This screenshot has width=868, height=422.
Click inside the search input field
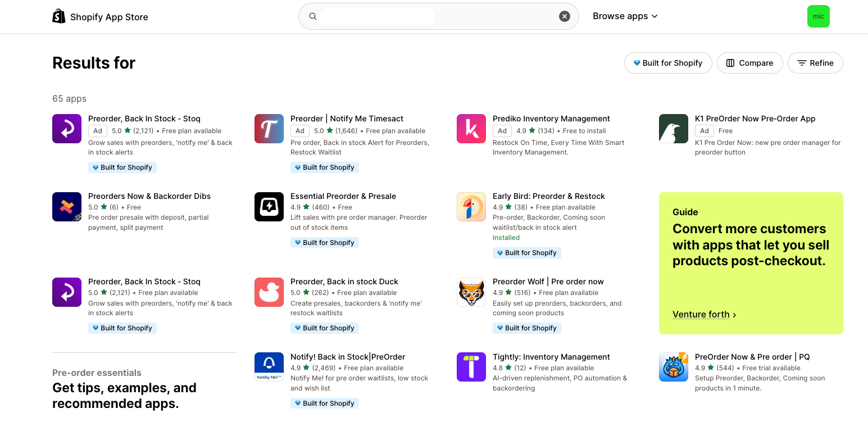pos(438,16)
